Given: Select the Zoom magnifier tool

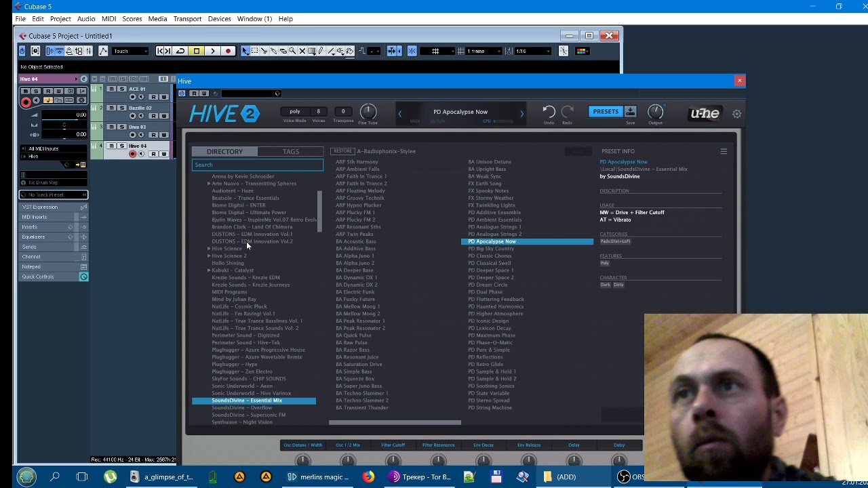Looking at the screenshot, I should [293, 51].
